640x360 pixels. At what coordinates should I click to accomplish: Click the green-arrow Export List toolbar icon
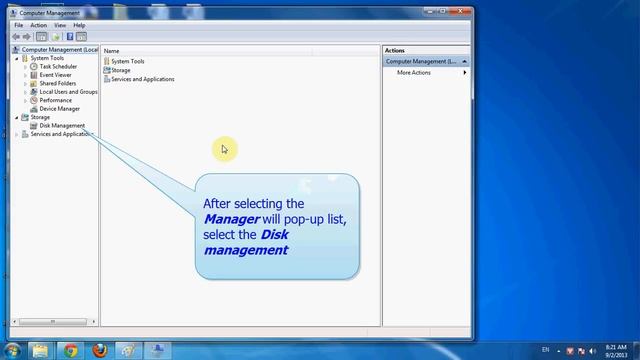coord(56,37)
